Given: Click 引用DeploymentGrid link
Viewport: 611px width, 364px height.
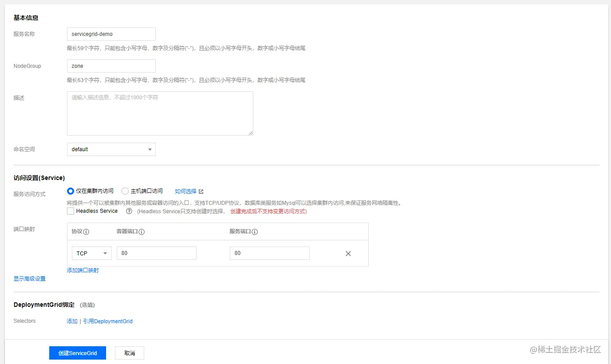Looking at the screenshot, I should [x=108, y=321].
